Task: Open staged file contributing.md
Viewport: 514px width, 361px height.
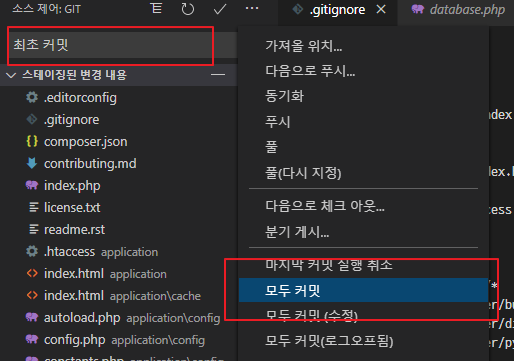Action: click(x=90, y=164)
